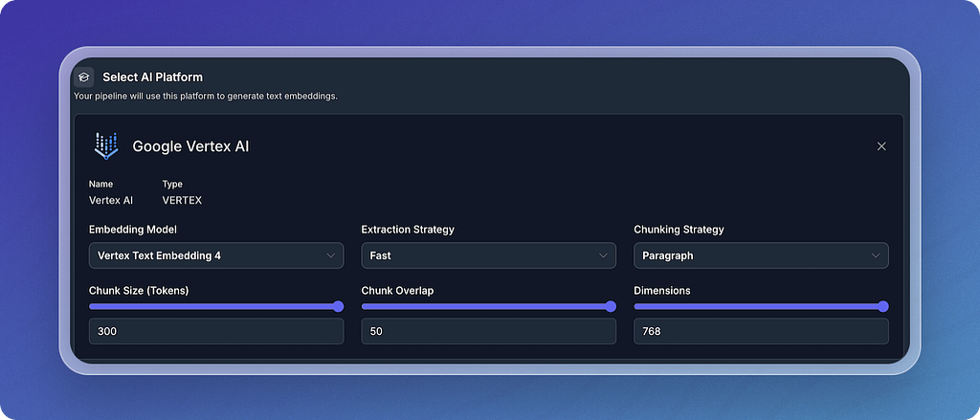This screenshot has width=980, height=420.
Task: Click the Extraction Strategy label
Action: [408, 230]
